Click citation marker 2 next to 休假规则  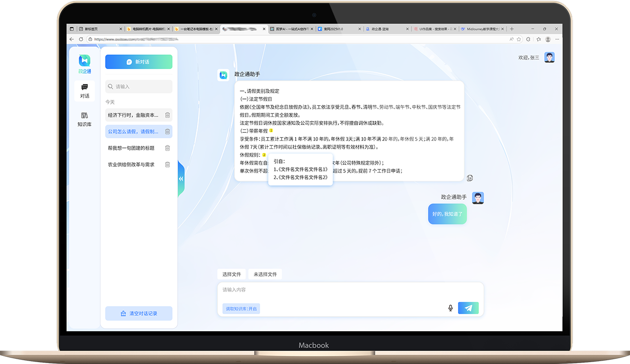click(x=264, y=154)
